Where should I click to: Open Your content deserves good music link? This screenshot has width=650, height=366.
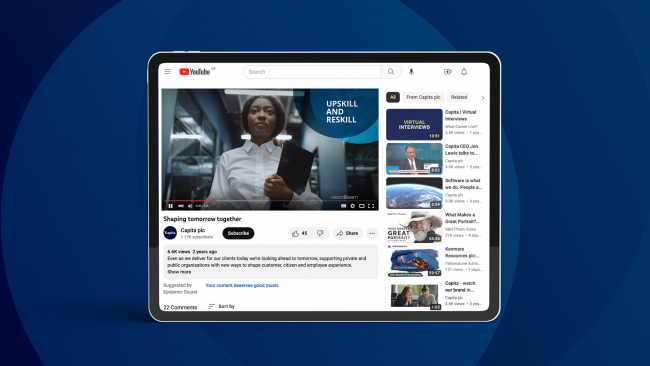pos(242,285)
